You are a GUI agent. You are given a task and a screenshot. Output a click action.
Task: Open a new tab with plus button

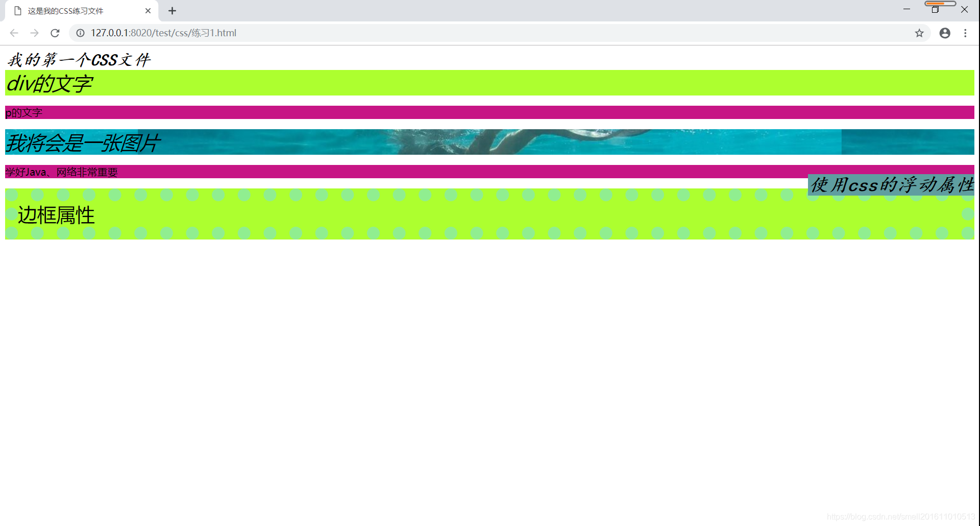click(173, 11)
